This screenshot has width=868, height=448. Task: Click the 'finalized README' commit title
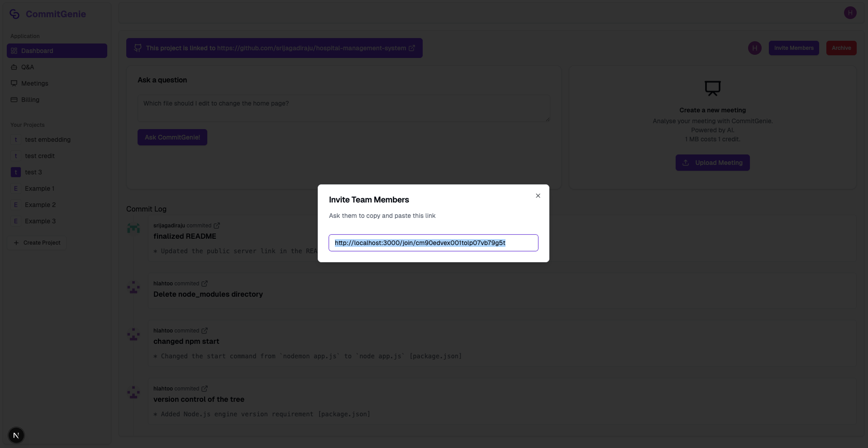click(x=185, y=236)
